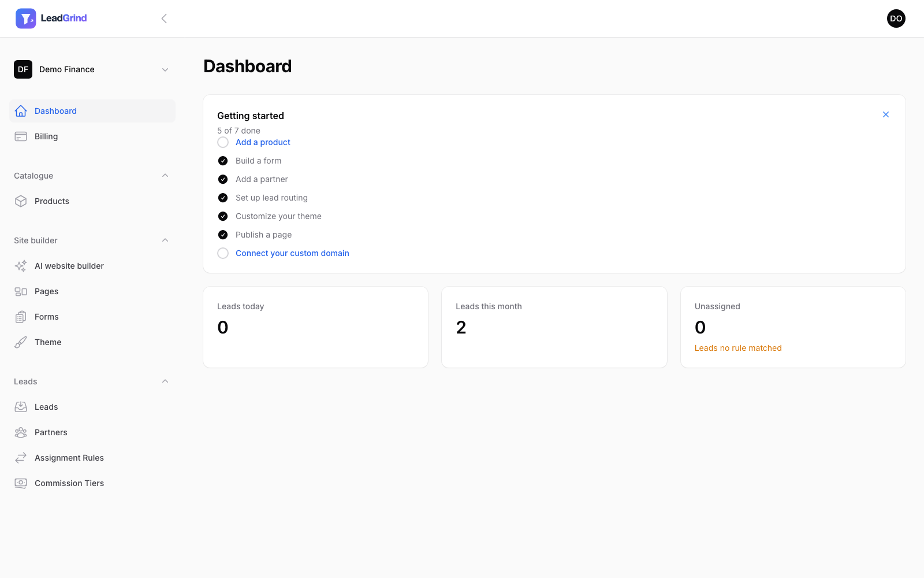Click the Set up lead routing text

coord(271,198)
